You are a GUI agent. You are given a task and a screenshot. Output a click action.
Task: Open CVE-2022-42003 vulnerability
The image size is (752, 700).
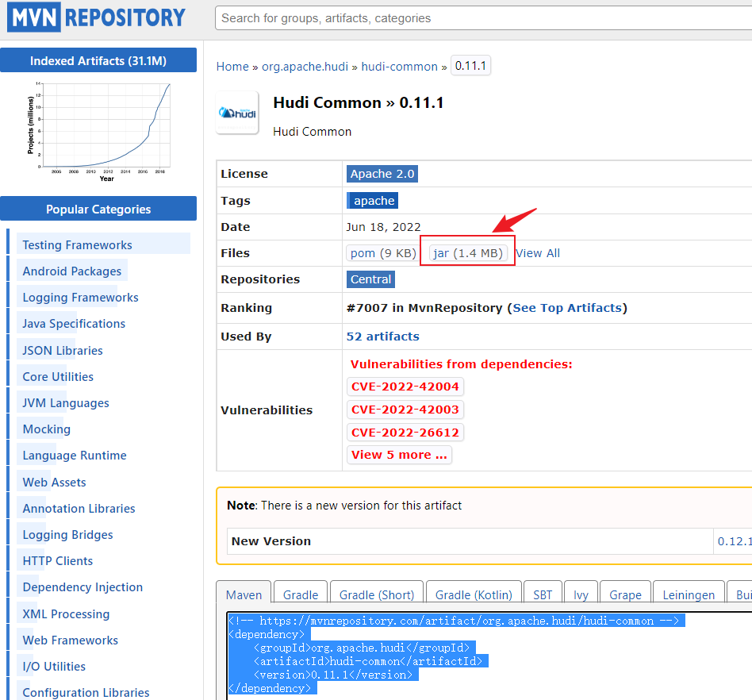coord(405,410)
